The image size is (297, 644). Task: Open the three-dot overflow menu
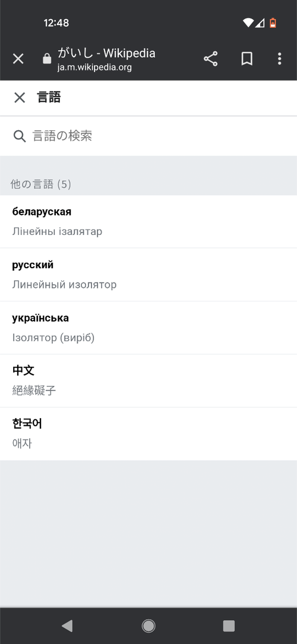tap(279, 59)
